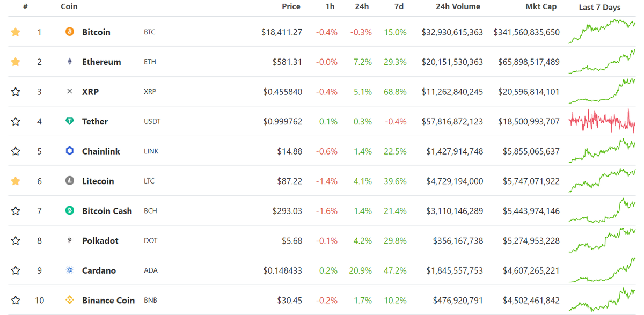Click the Ethereum diamond logo icon

(70, 62)
